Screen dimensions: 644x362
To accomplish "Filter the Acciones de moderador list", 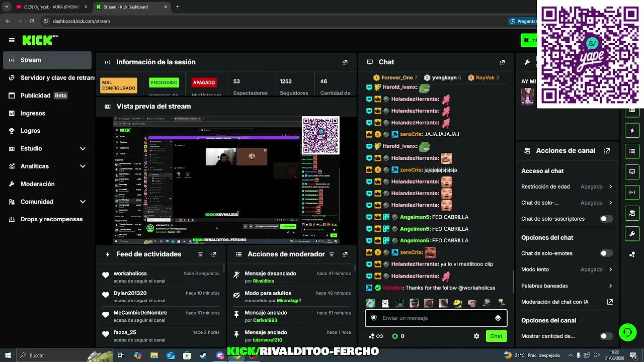I will [332, 254].
